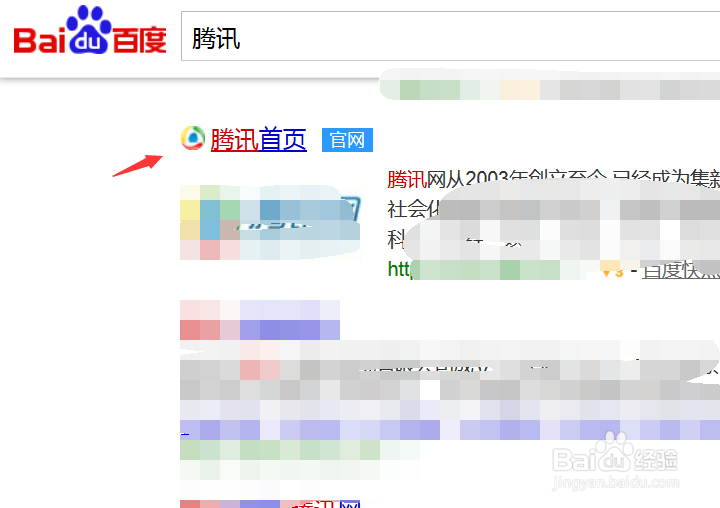Click the blue 官网 badge

(347, 140)
